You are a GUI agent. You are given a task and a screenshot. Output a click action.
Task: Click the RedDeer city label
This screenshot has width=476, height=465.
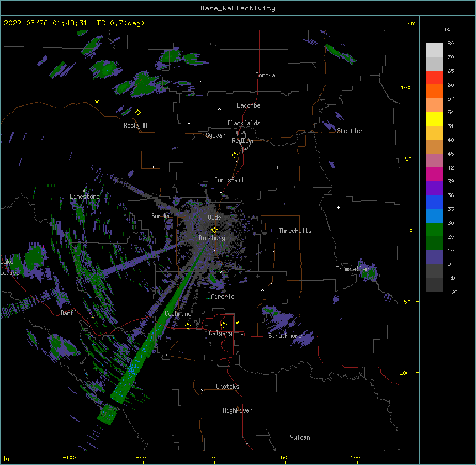[243, 141]
